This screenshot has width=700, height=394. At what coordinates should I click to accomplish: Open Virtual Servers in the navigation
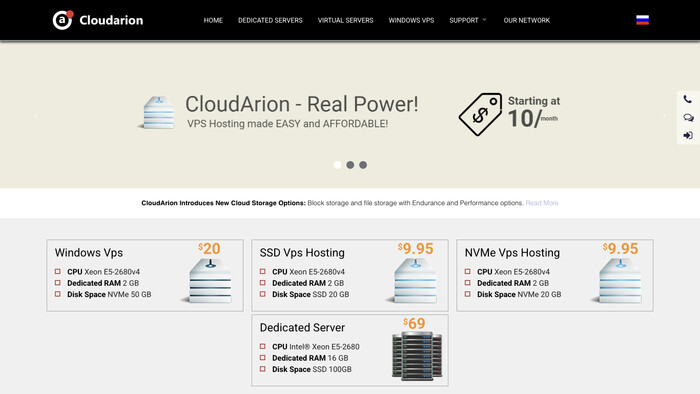[345, 20]
